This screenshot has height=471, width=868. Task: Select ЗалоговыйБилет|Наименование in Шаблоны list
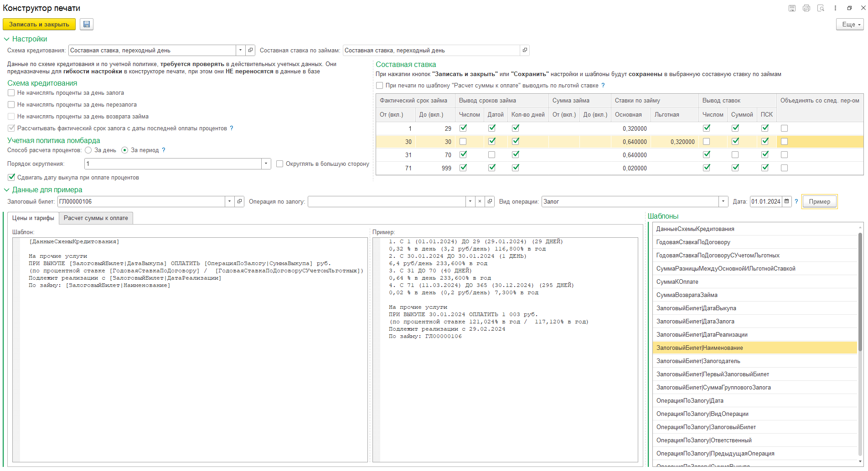click(755, 348)
